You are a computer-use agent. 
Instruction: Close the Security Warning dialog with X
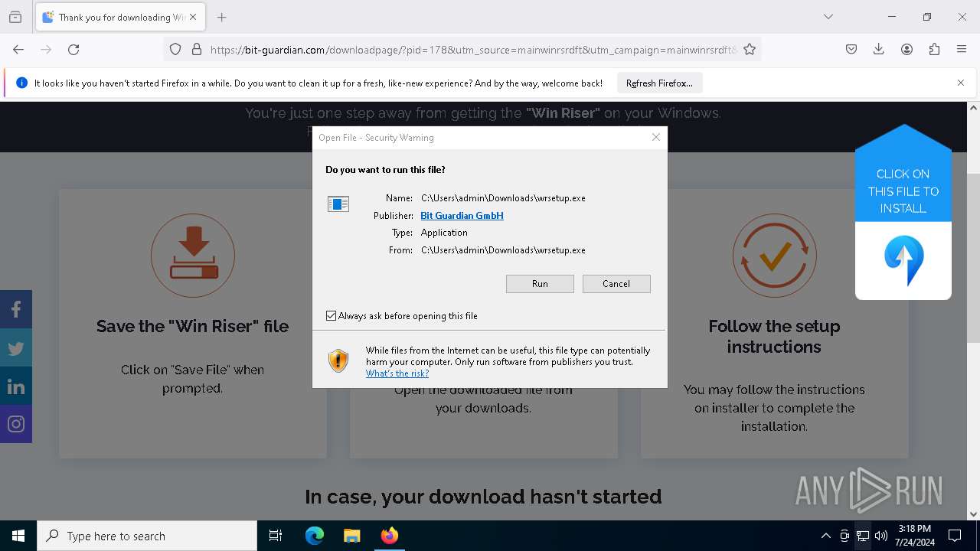(x=655, y=137)
